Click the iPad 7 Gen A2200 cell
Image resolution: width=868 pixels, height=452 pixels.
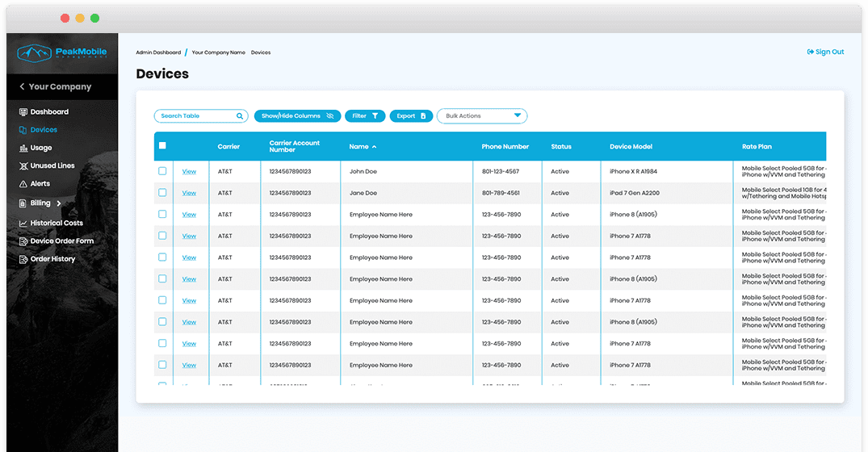(x=635, y=193)
